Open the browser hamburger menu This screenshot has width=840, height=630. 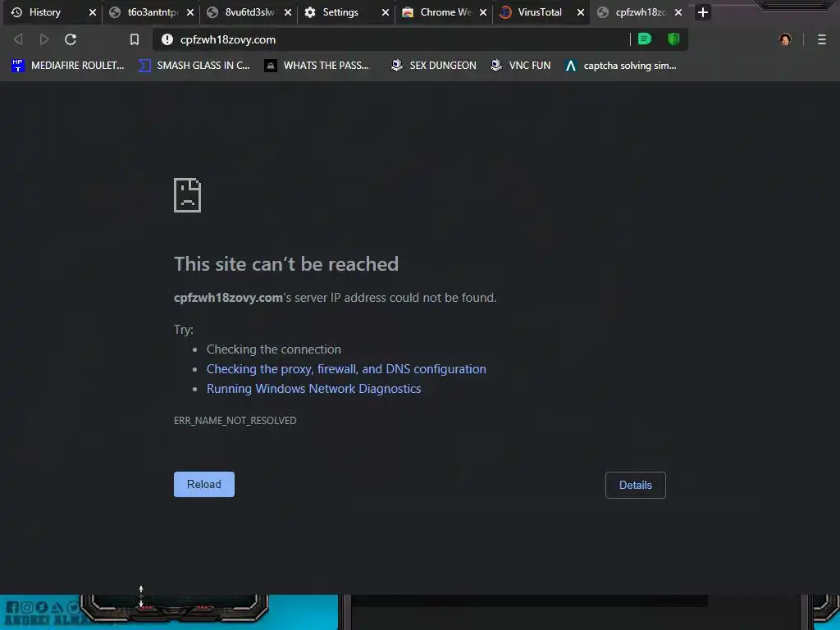[822, 39]
